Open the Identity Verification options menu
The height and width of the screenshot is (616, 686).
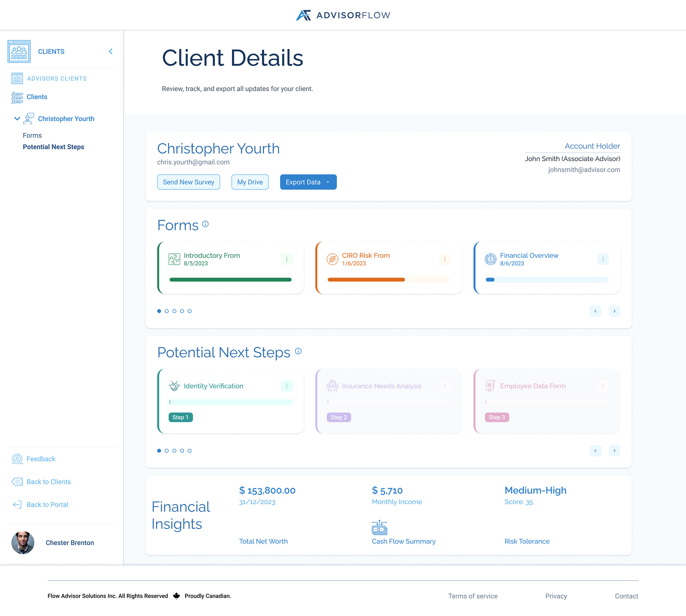click(287, 386)
